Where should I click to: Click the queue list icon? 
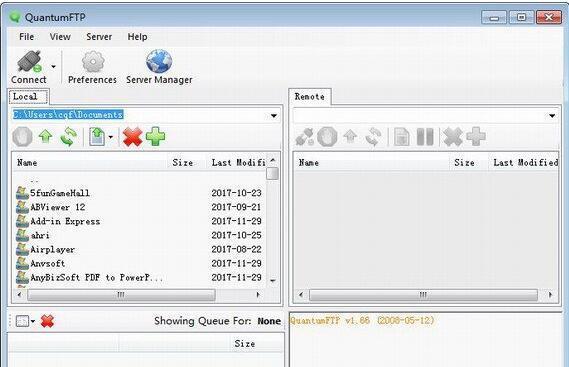(22, 321)
